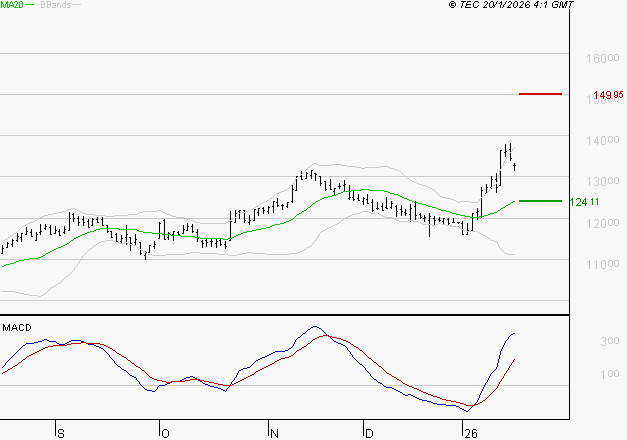The width and height of the screenshot is (627, 440).
Task: Click the 11000 price axis label
Action: click(603, 264)
